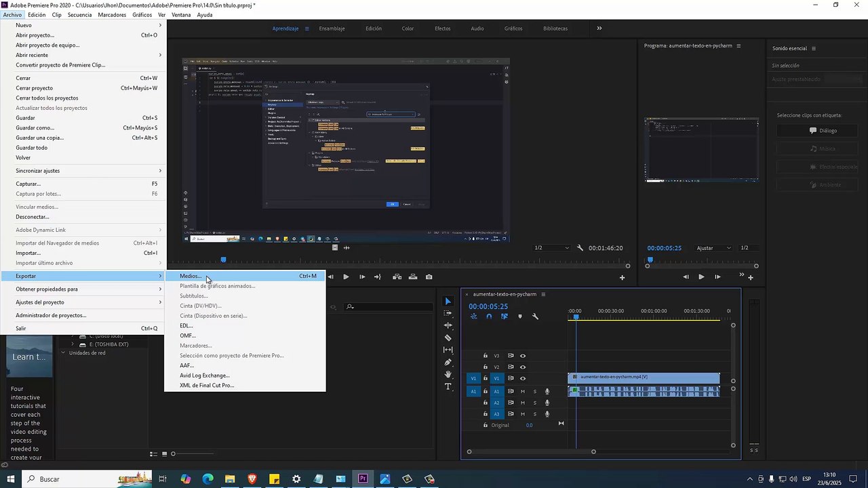Screen dimensions: 868x488
Task: Select the Selection arrow tool
Action: pos(448,301)
